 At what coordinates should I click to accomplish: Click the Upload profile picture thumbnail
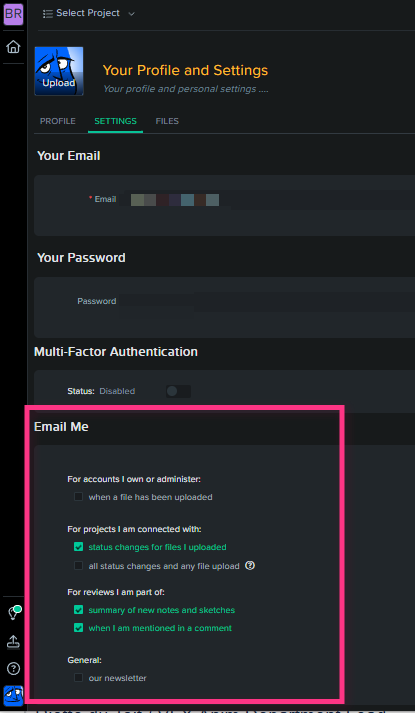(59, 71)
